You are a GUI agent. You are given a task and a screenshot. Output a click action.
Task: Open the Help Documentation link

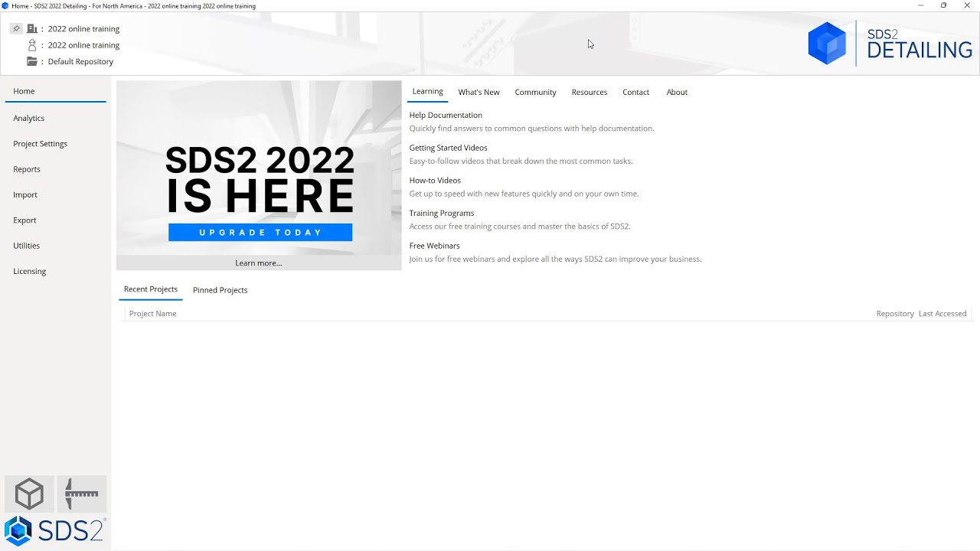pos(446,115)
